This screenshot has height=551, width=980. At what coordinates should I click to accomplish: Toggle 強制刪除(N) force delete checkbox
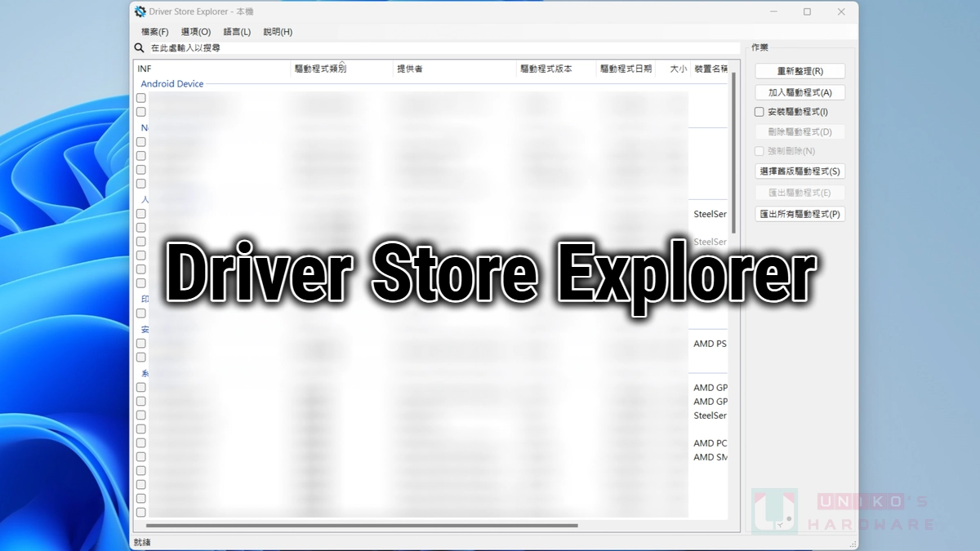coord(759,151)
